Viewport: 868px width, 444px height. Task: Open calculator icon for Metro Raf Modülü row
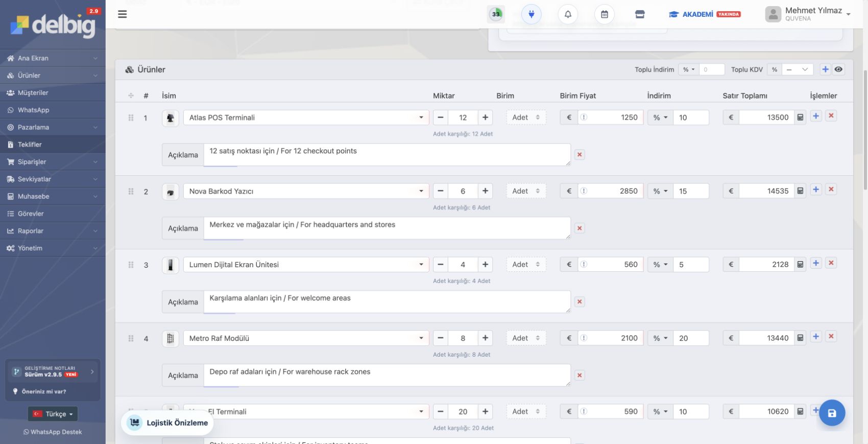pos(800,338)
